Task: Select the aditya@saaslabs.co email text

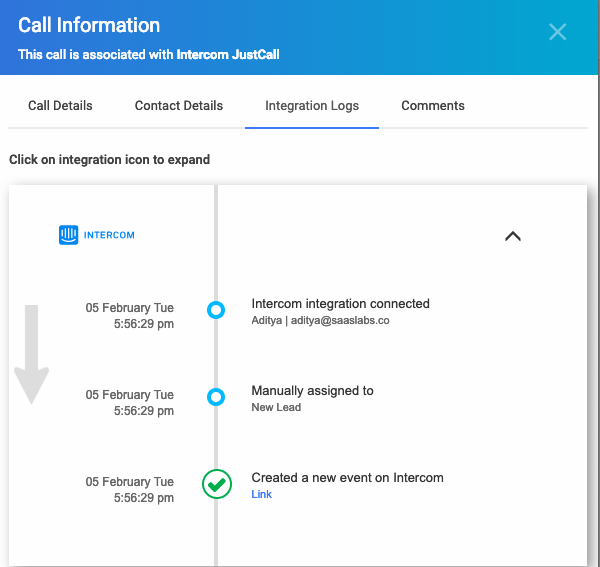Action: click(340, 321)
